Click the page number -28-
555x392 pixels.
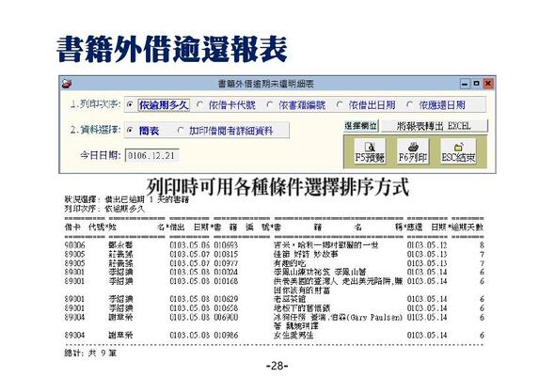[277, 366]
